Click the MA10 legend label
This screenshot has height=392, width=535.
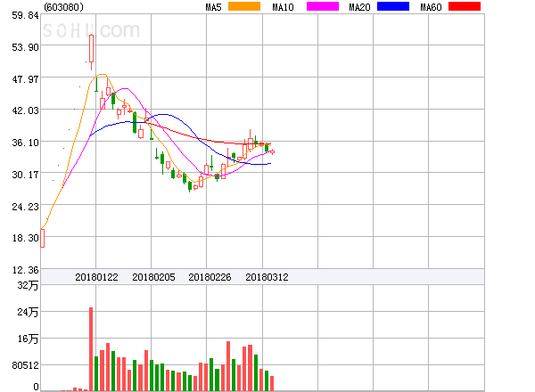[283, 7]
